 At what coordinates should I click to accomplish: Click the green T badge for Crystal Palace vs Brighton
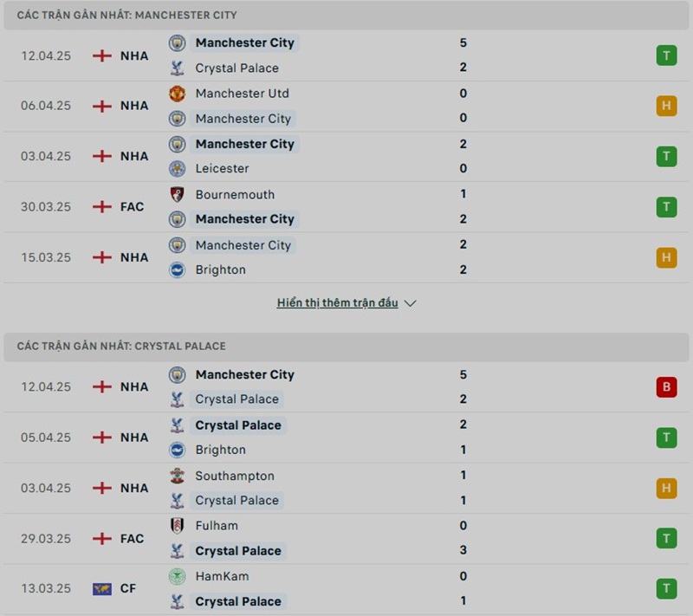tap(666, 438)
